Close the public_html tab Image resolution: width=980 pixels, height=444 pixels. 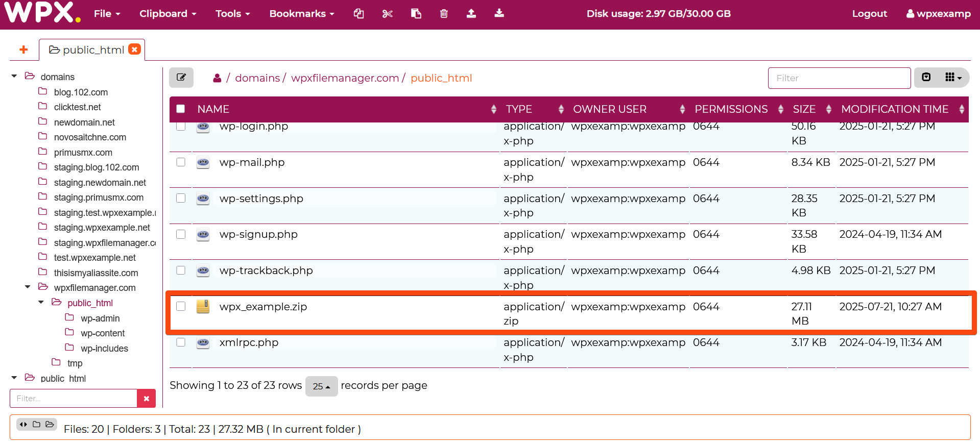134,49
